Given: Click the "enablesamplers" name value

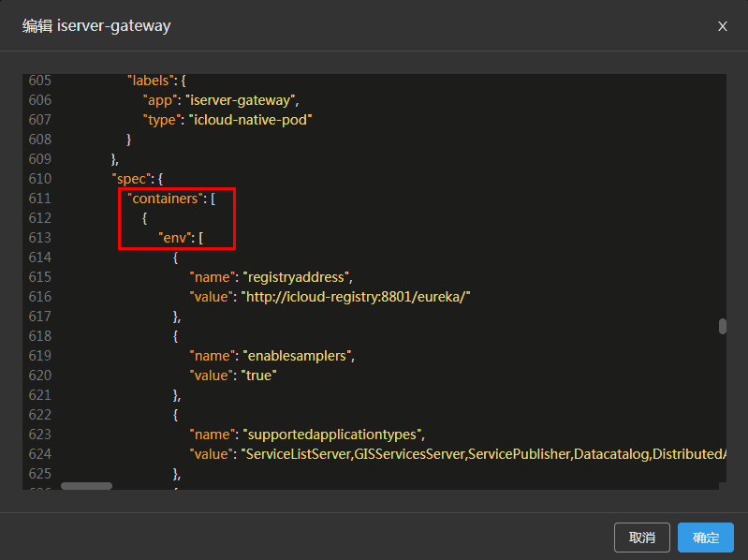Looking at the screenshot, I should (x=299, y=356).
